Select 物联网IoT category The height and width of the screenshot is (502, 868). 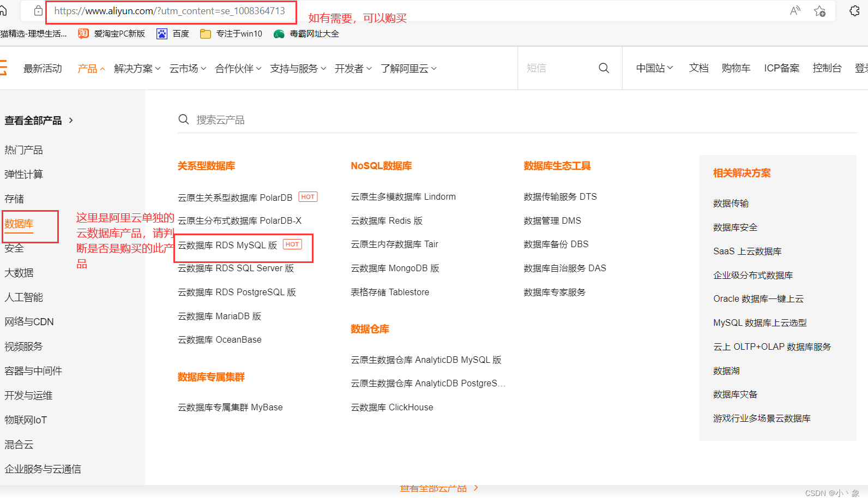[x=26, y=420]
